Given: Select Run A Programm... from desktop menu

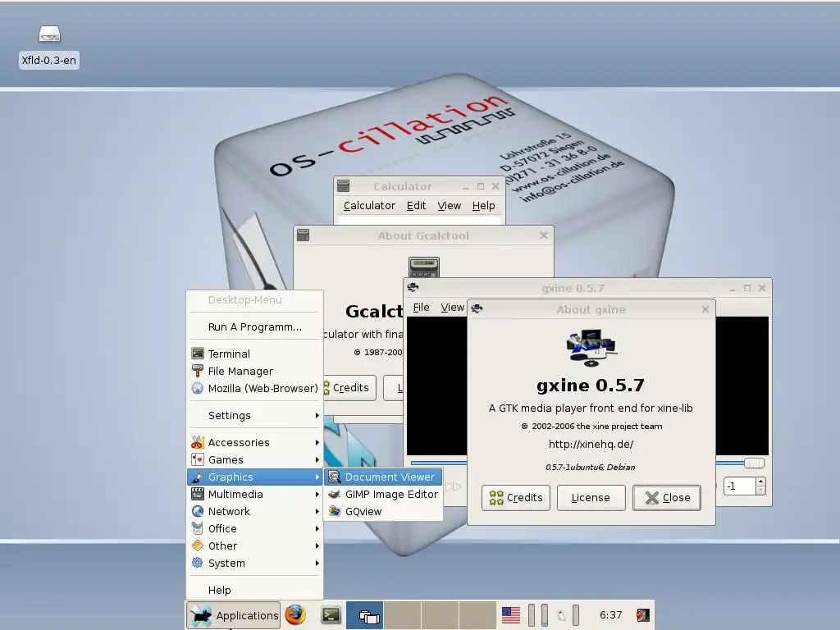Looking at the screenshot, I should coord(255,326).
